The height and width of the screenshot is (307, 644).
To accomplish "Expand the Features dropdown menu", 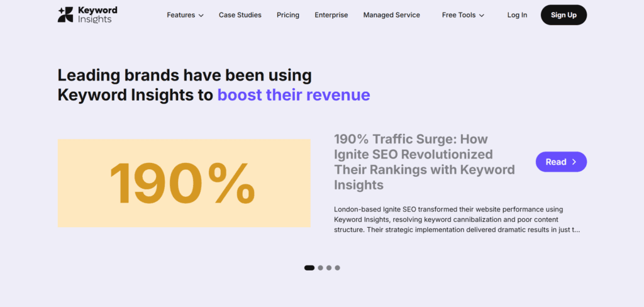I will click(185, 15).
